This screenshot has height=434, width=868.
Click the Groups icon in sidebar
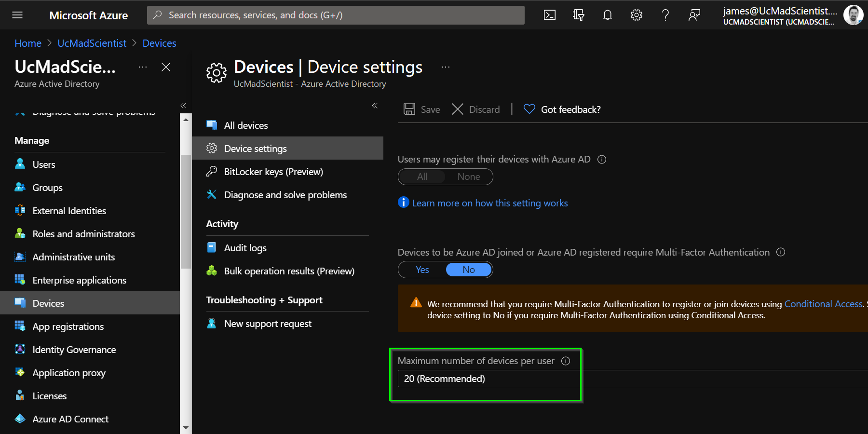pos(20,187)
